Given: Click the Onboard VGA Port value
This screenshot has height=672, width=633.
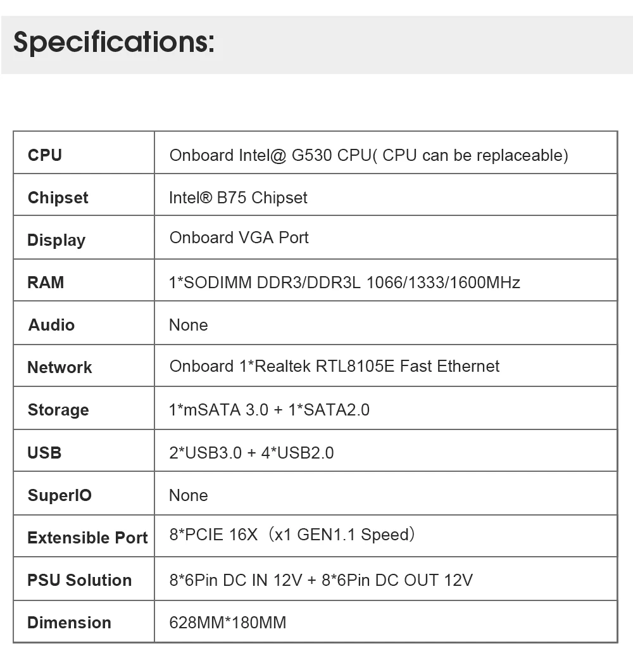Looking at the screenshot, I should click(239, 238).
